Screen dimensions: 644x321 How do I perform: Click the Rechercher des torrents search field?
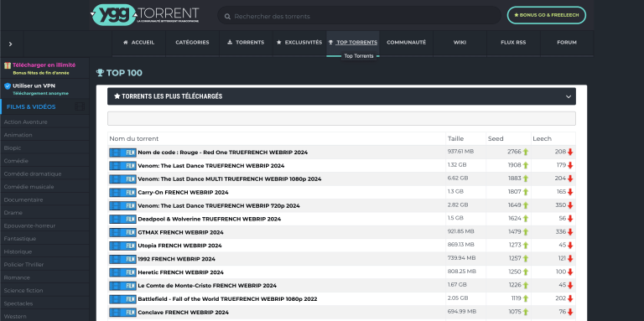359,16
